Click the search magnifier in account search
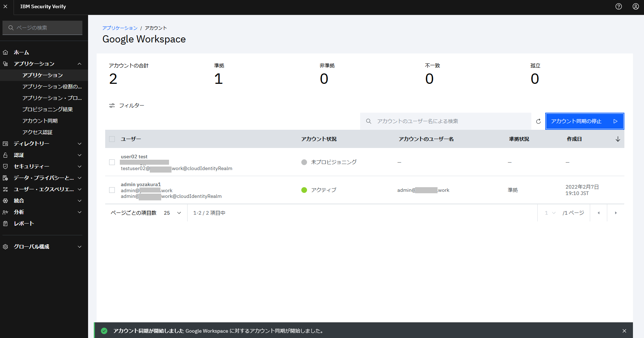The width and height of the screenshot is (644, 338). pyautogui.click(x=369, y=121)
